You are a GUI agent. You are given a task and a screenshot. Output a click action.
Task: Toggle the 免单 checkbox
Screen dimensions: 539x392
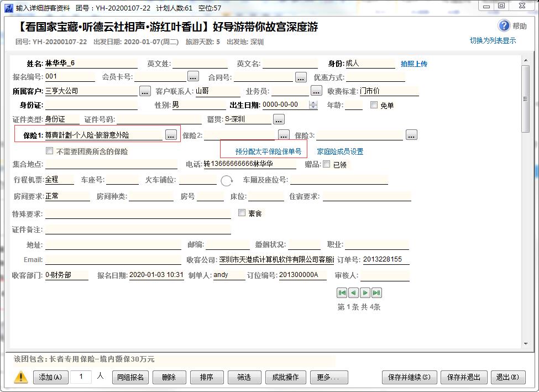374,105
